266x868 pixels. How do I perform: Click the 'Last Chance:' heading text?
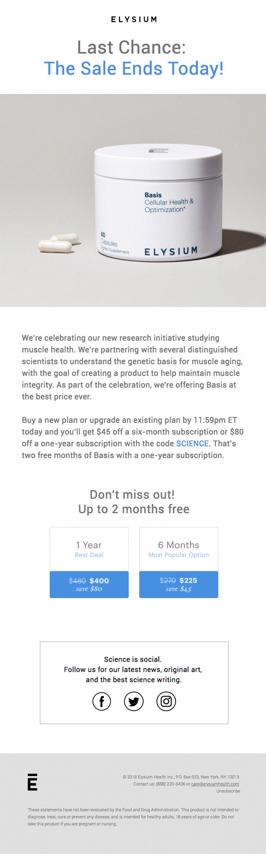(131, 47)
